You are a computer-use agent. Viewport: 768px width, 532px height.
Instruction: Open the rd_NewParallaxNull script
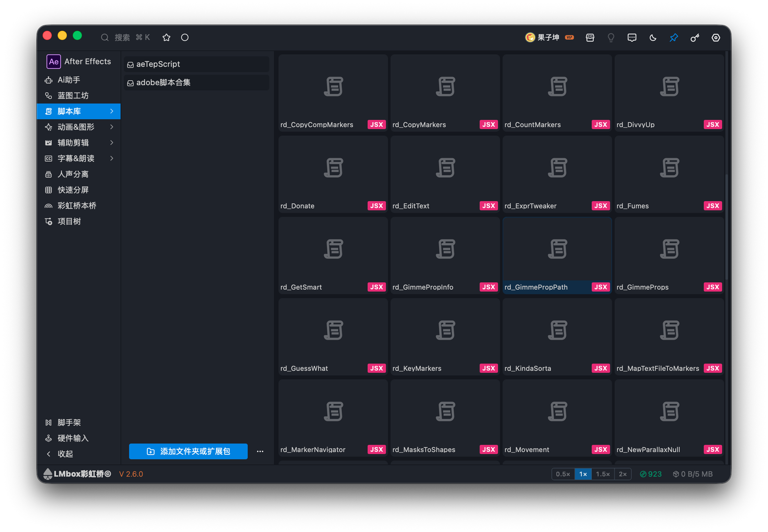pyautogui.click(x=669, y=418)
